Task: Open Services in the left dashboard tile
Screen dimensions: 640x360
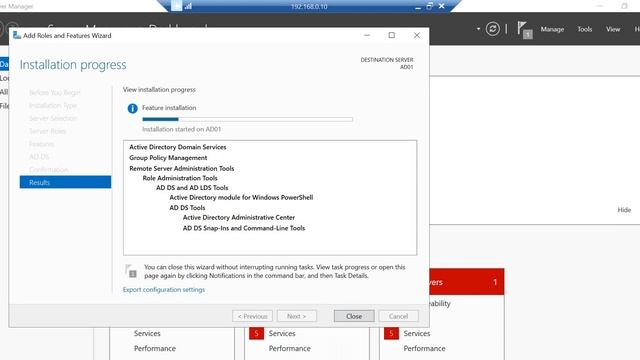Action: click(x=147, y=333)
